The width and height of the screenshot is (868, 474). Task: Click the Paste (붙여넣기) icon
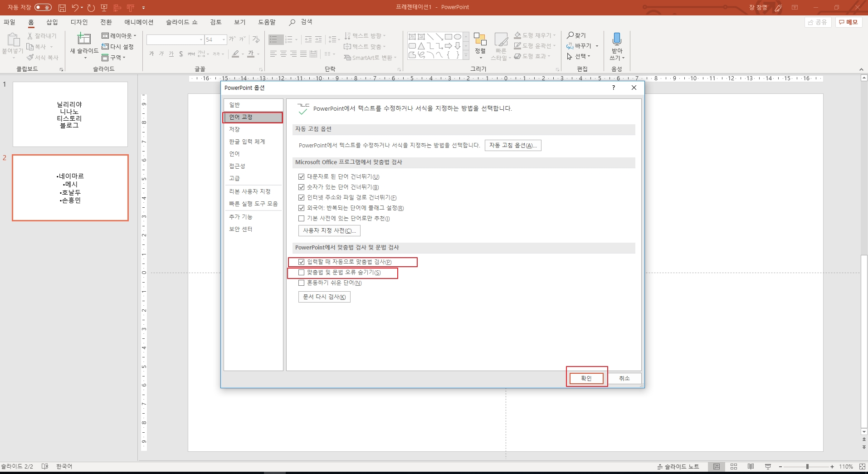coord(13,40)
